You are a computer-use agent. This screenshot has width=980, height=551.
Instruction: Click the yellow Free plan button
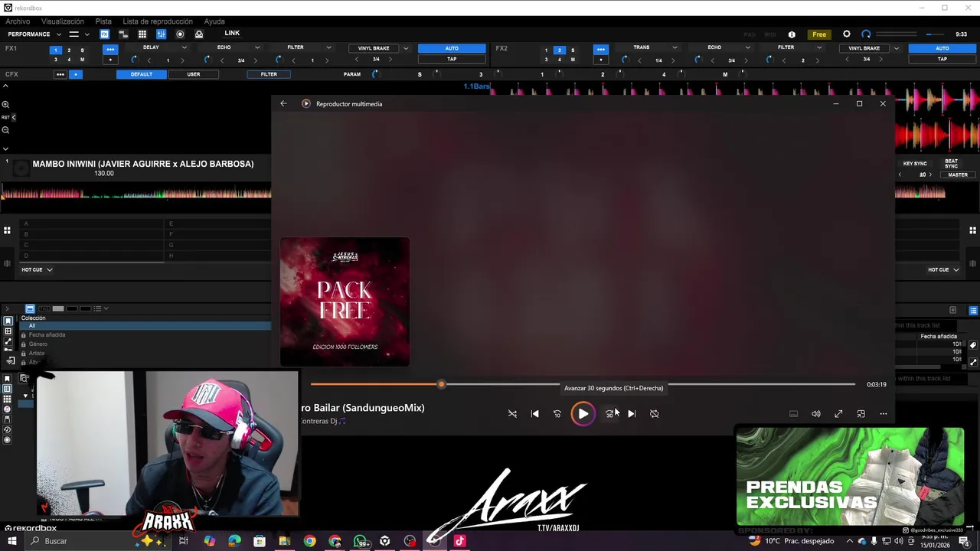click(819, 34)
